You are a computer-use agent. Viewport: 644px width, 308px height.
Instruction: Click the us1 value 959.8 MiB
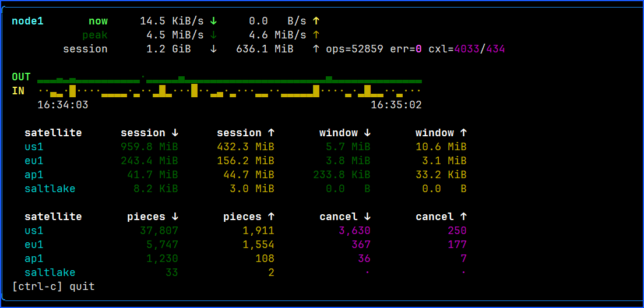(x=150, y=147)
